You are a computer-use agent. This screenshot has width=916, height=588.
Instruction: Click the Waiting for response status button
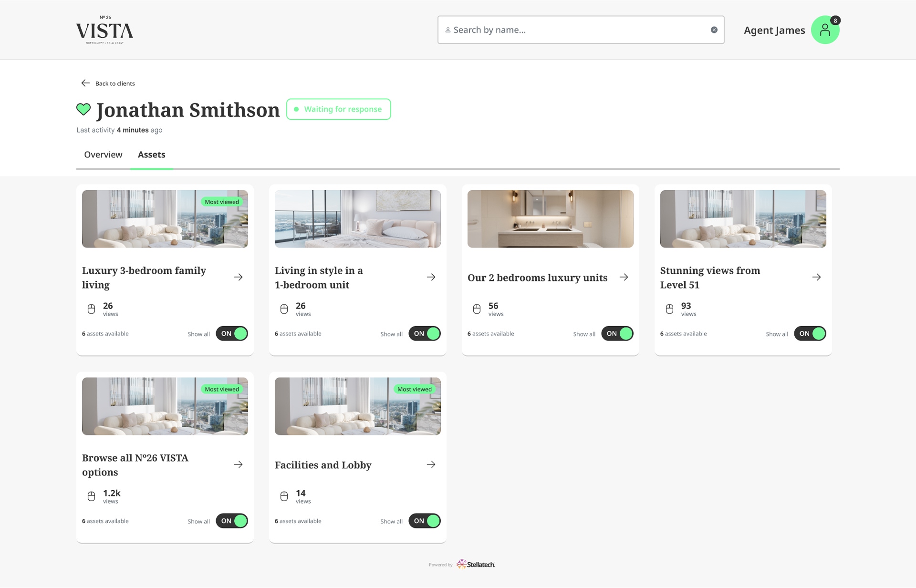(x=338, y=109)
